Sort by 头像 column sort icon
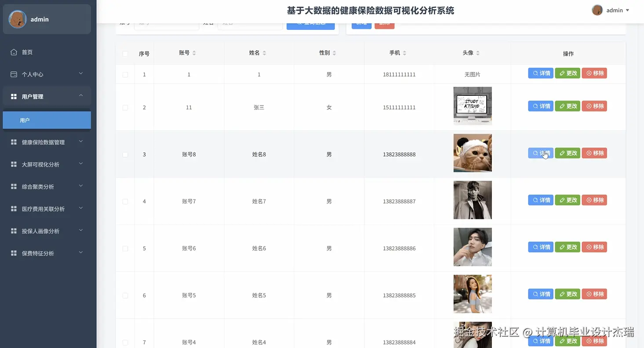Image resolution: width=644 pixels, height=348 pixels. 478,53
